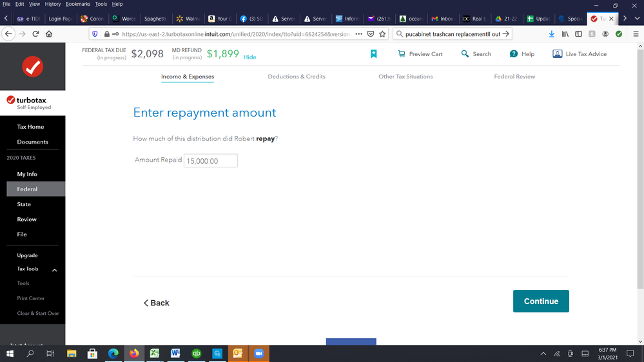This screenshot has height=362, width=644.
Task: Collapse the Tax Tools section chevron
Action: 54,270
